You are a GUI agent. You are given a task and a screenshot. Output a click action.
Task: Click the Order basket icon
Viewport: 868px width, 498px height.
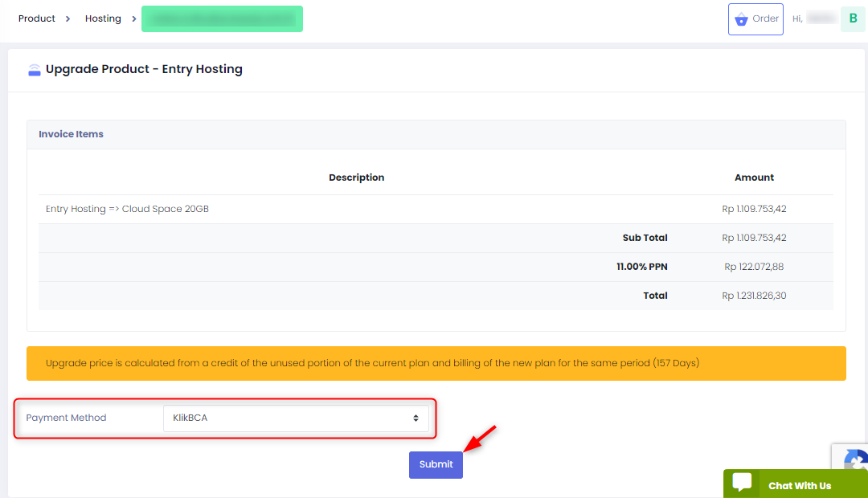(741, 19)
